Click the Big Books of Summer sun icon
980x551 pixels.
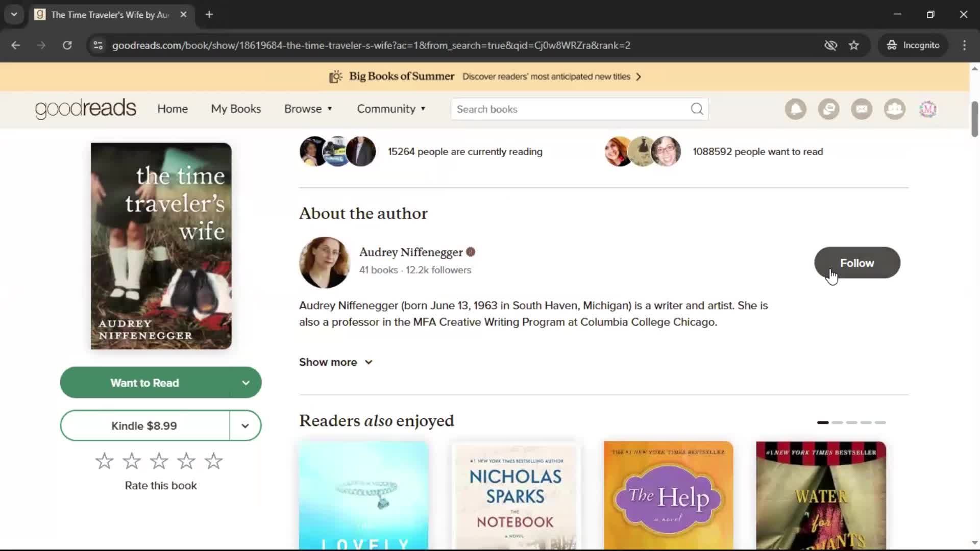point(335,77)
